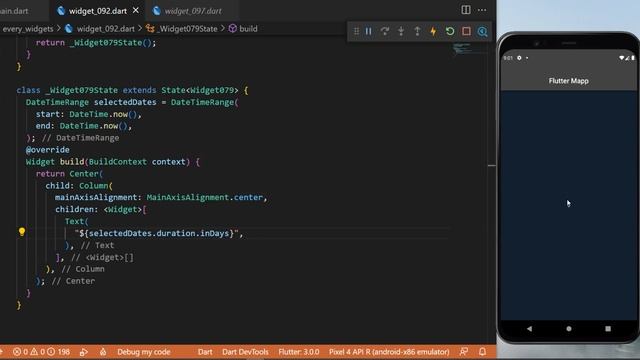Screen dimensions: 640x360
Task: Click every_widgets breadcrumb folder
Action: (28, 29)
